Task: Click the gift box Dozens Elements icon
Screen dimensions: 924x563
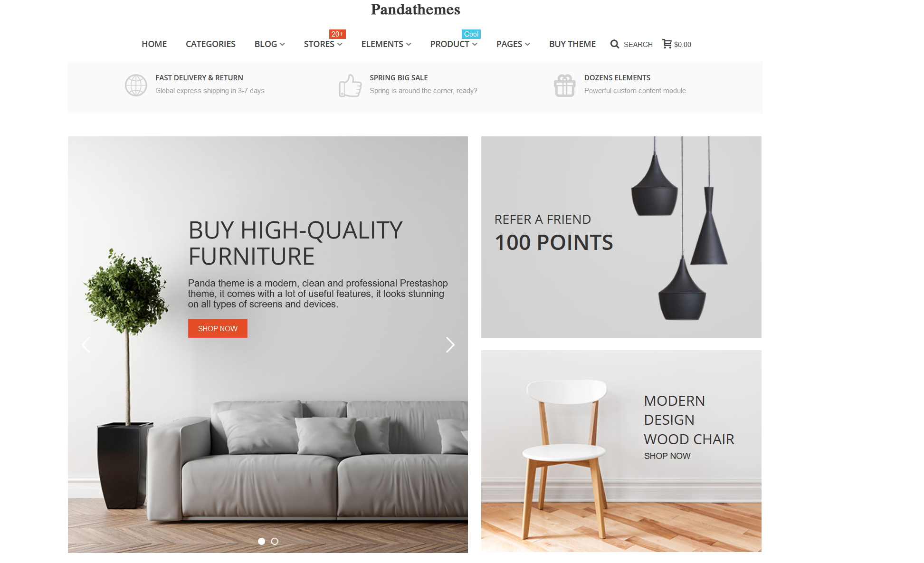Action: pos(565,86)
